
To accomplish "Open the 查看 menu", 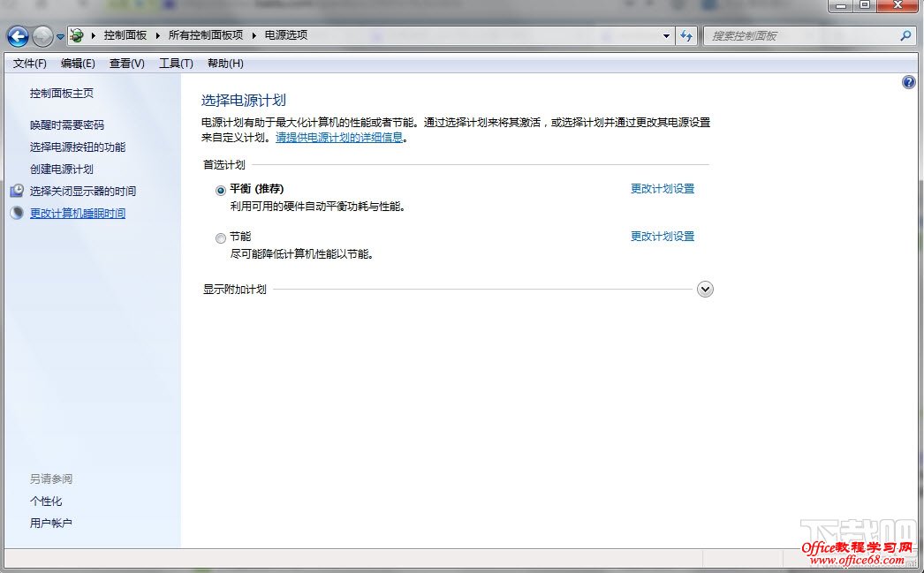I will (125, 63).
